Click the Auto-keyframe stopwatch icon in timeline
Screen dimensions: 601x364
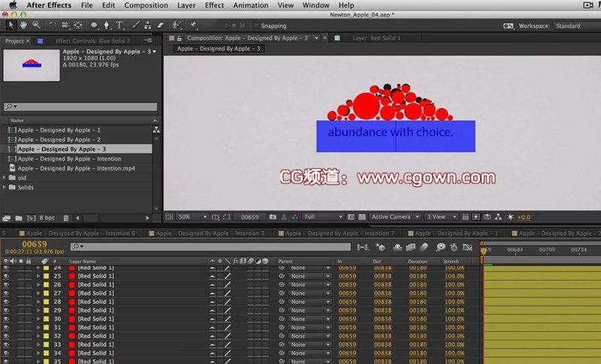pyautogui.click(x=454, y=247)
